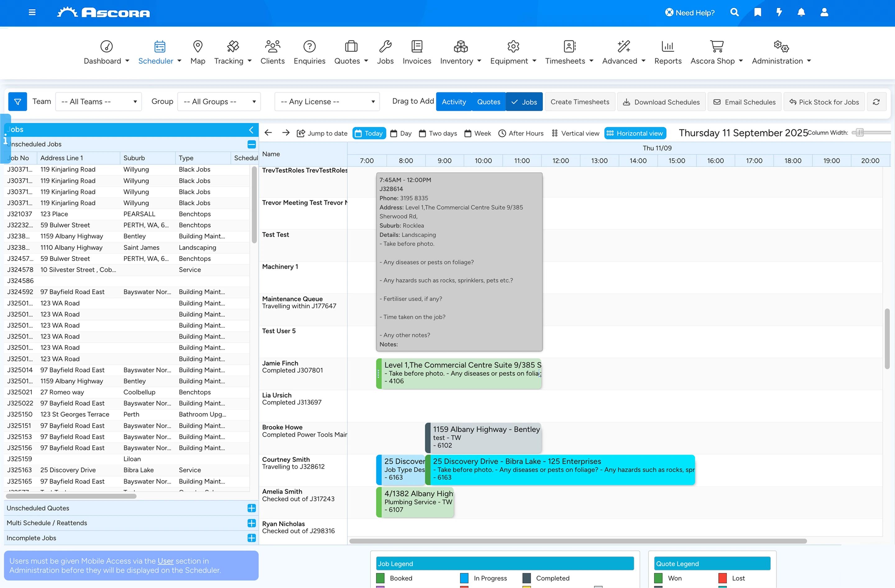Click the Column Width slider

pyautogui.click(x=871, y=132)
